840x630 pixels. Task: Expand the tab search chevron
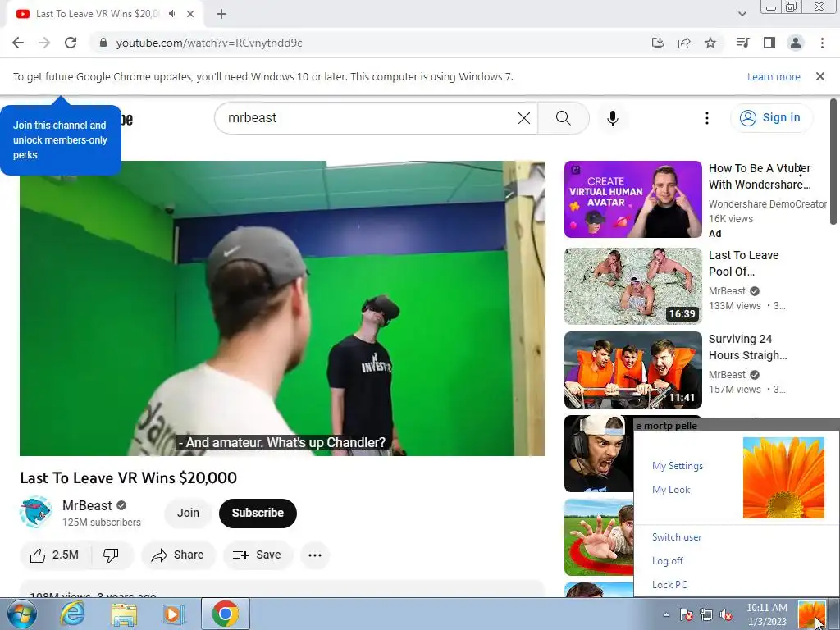[x=742, y=14]
